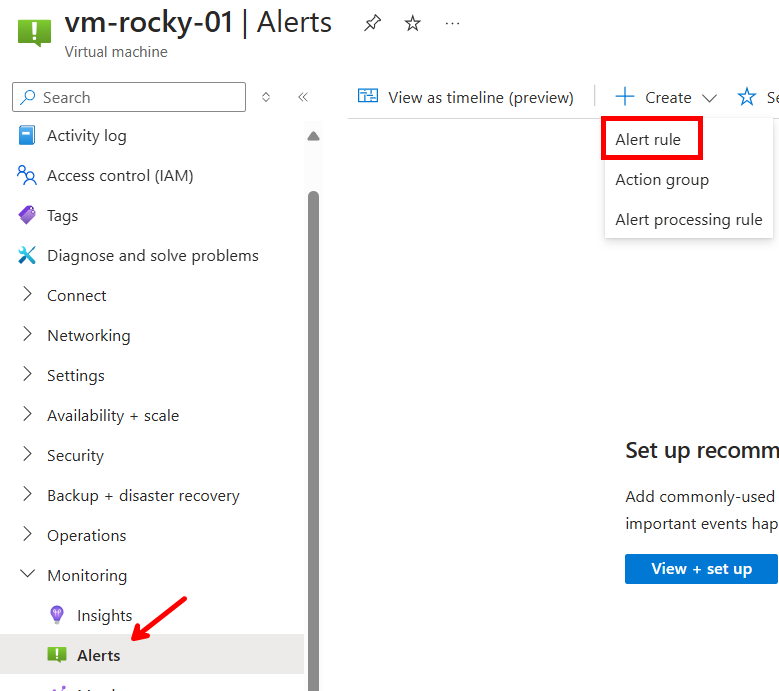Click the Operations label in sidebar
The image size is (779, 691).
click(86, 536)
